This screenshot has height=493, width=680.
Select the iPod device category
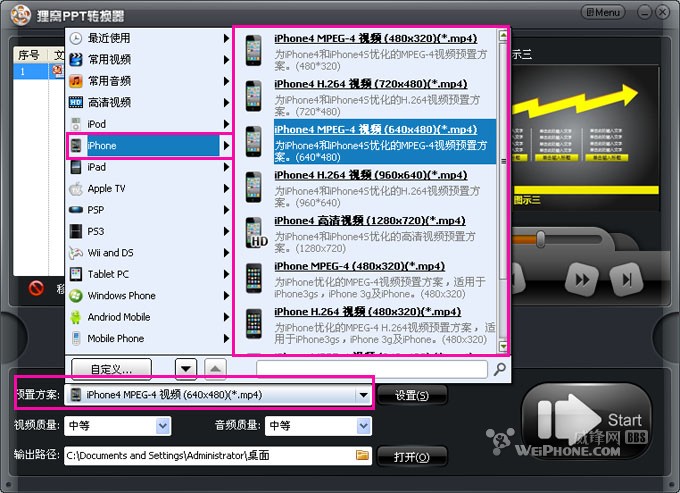[x=149, y=124]
